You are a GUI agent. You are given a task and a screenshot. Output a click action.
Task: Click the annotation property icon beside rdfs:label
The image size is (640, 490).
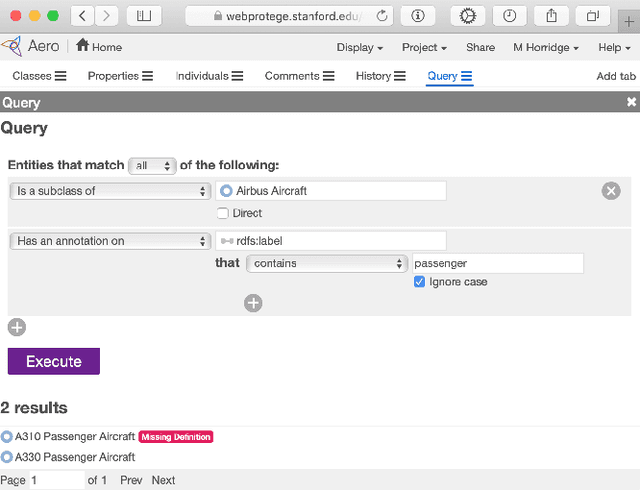click(227, 241)
